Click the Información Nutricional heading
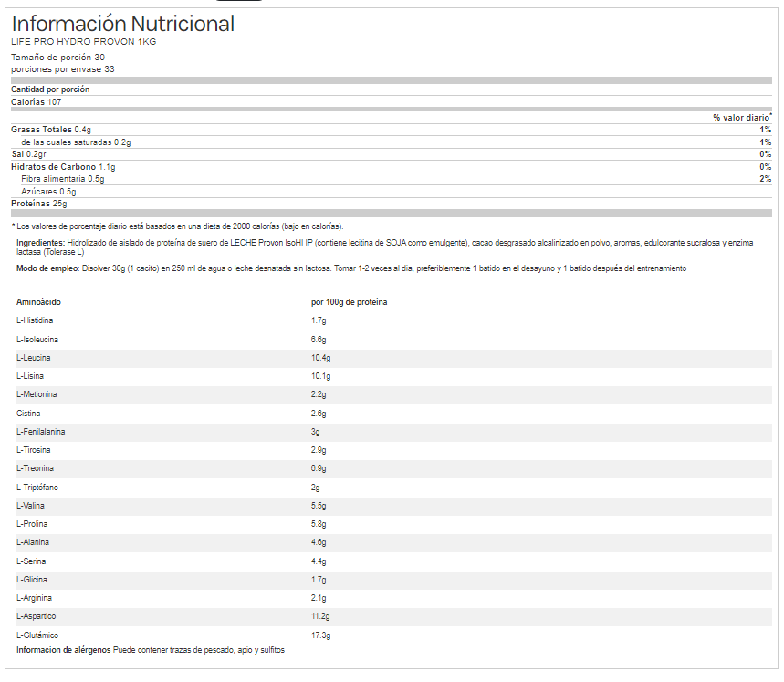Image resolution: width=784 pixels, height=682 pixels. click(122, 24)
